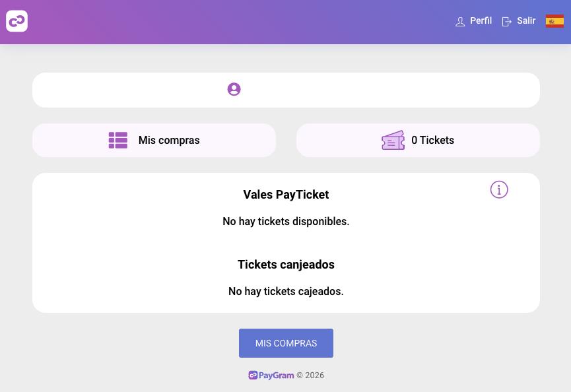Click the Tickets canjeados heading
The height and width of the screenshot is (392, 571).
tap(286, 265)
